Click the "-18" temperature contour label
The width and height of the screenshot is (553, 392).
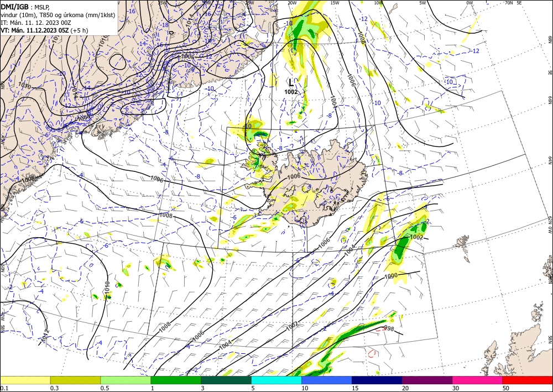click(x=164, y=25)
